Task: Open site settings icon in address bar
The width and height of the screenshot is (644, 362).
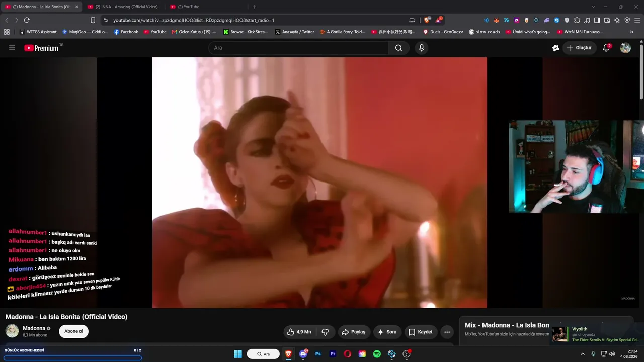Action: pos(106,20)
